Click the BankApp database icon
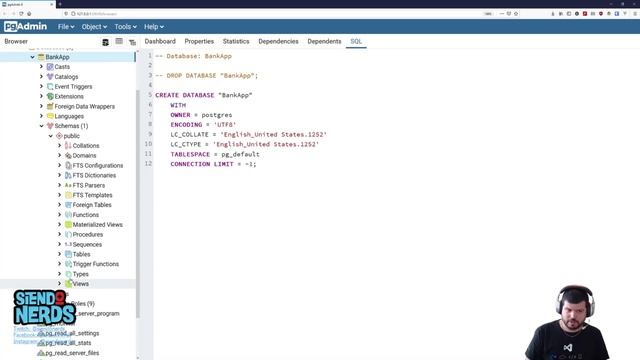640x360 pixels. (x=41, y=57)
